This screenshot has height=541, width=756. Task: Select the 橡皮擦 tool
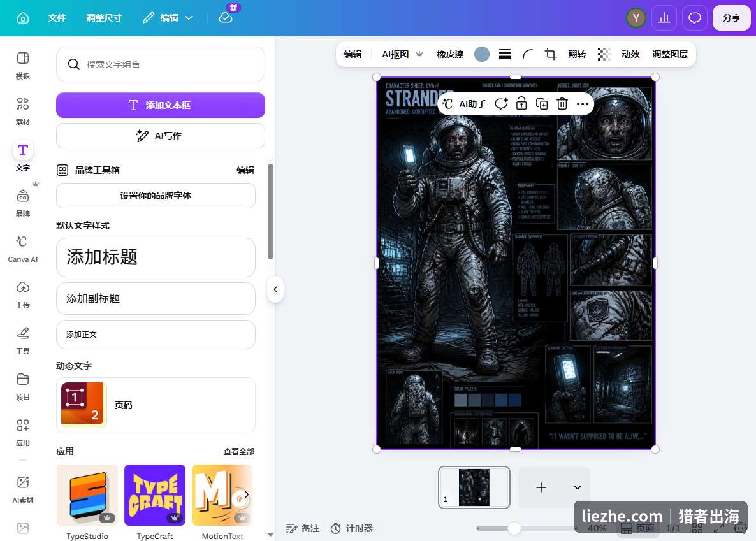(450, 55)
